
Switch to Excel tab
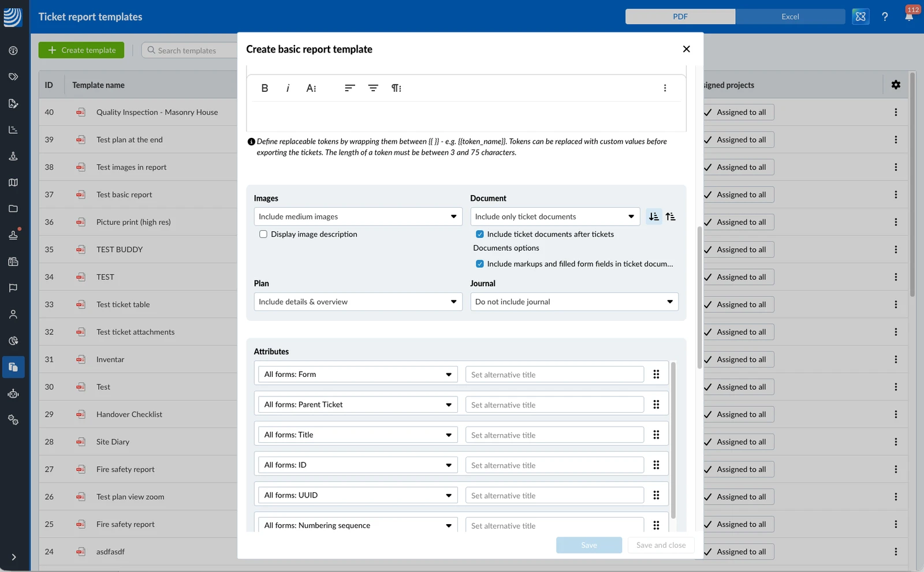click(790, 17)
